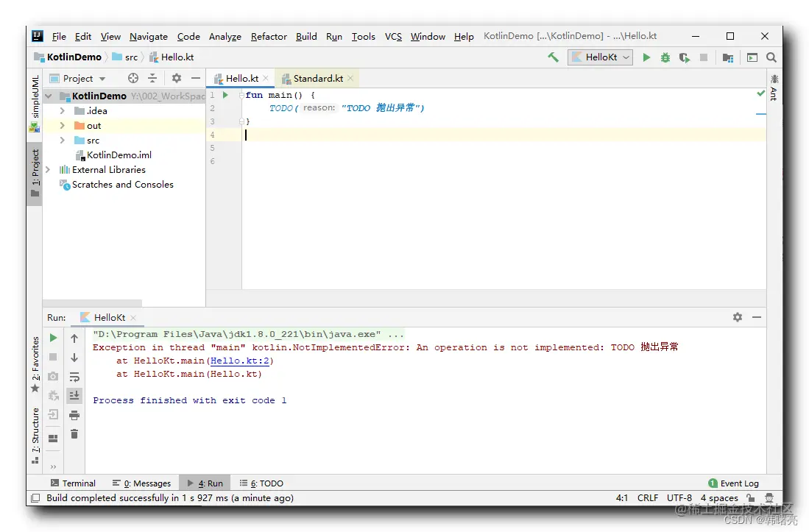
Task: Fold the main function at line 1
Action: pos(241,95)
